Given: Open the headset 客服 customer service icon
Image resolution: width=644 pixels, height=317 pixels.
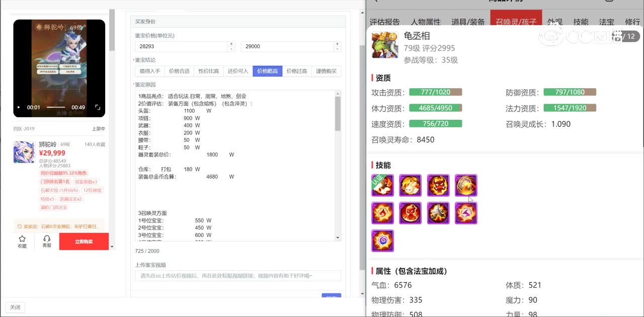Looking at the screenshot, I should tap(47, 239).
